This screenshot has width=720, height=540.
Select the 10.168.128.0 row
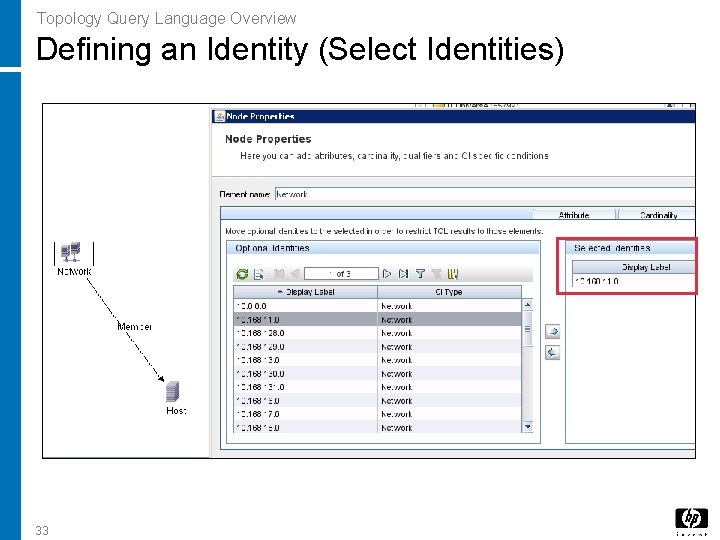377,333
